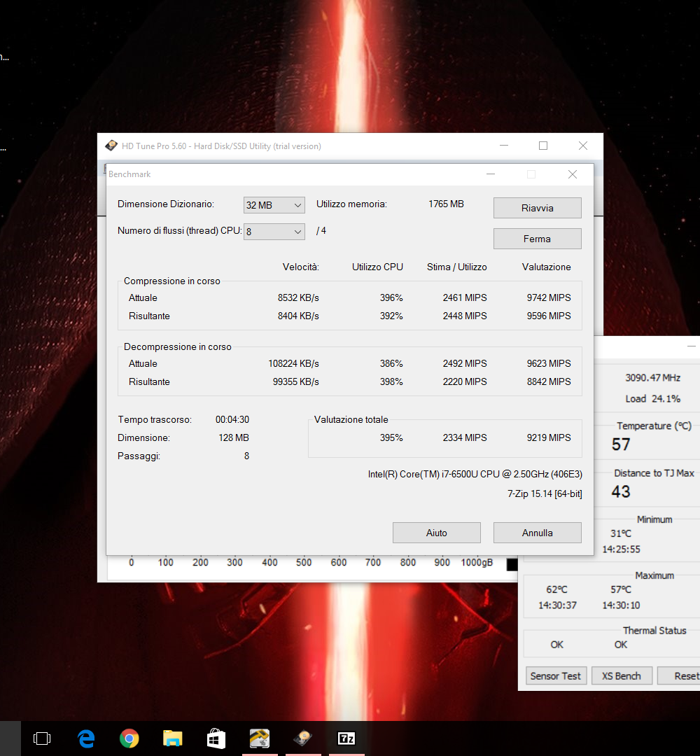Click the Riavvia button
Image resolution: width=700 pixels, height=756 pixels.
pyautogui.click(x=537, y=209)
